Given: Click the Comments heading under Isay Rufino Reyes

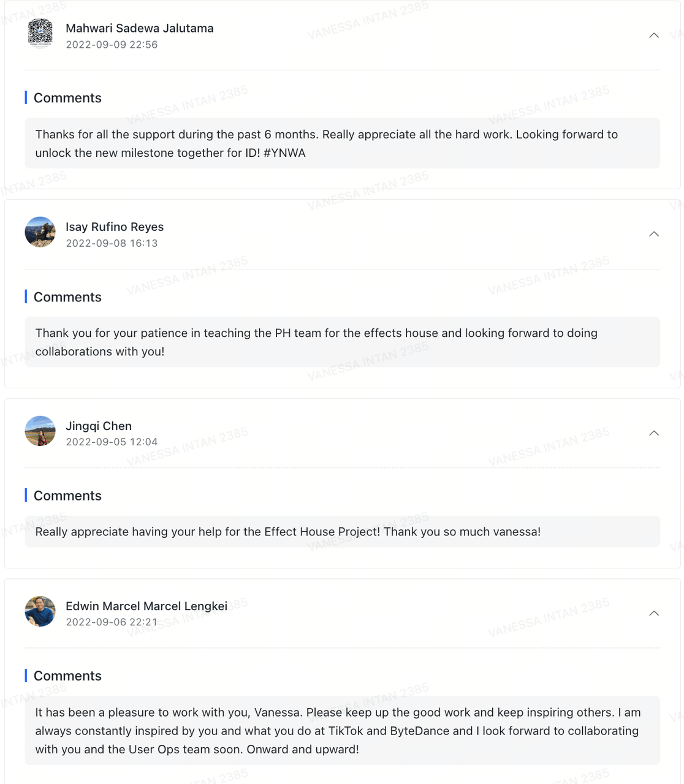Looking at the screenshot, I should 67,297.
